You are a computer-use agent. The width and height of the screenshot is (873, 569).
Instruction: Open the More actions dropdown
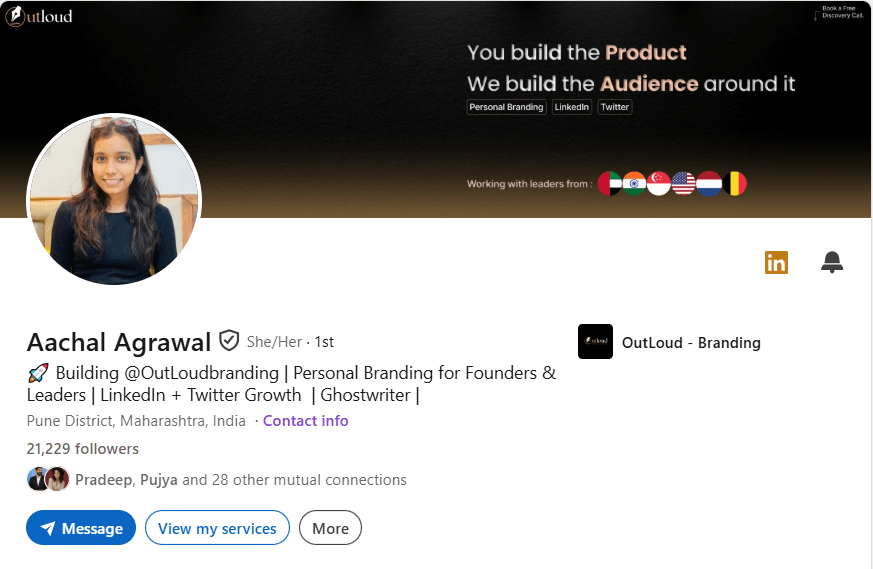point(330,528)
